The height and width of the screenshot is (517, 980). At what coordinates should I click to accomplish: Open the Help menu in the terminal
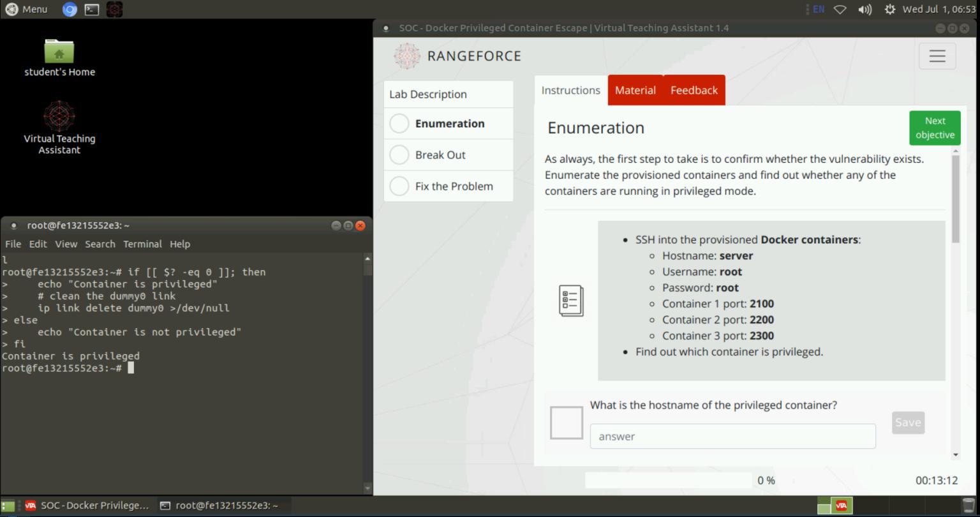(x=180, y=244)
